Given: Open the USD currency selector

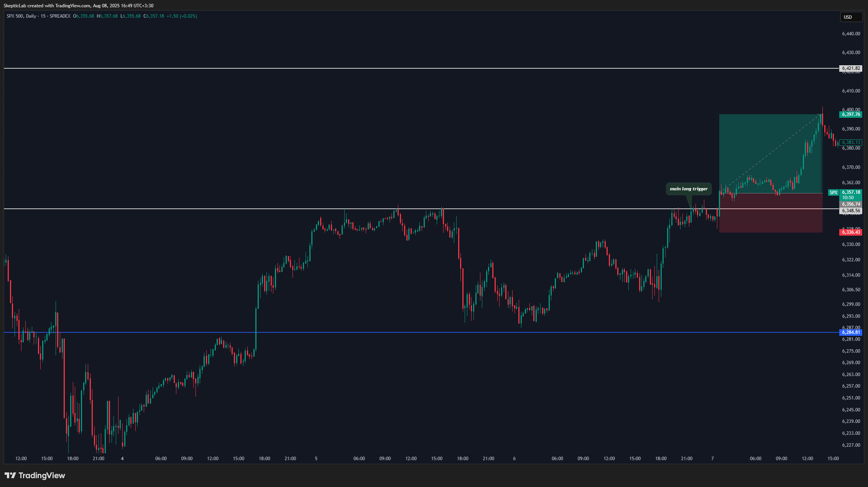Looking at the screenshot, I should tap(852, 17).
